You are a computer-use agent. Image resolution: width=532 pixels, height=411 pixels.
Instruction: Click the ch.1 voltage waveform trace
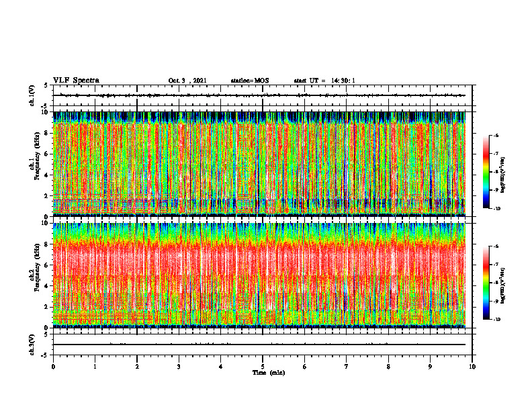[259, 95]
